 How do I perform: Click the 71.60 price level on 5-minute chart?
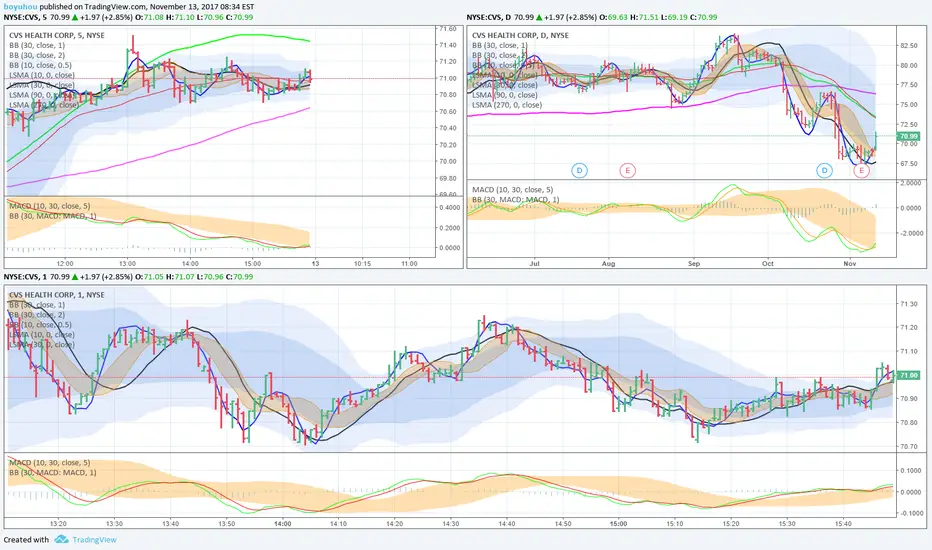click(x=448, y=28)
